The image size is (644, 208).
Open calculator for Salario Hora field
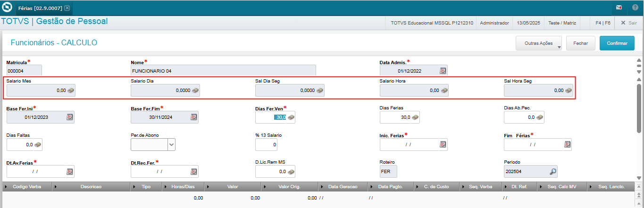tap(444, 90)
